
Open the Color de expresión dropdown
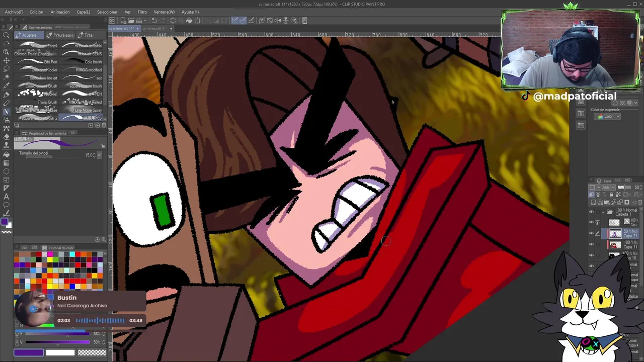608,116
